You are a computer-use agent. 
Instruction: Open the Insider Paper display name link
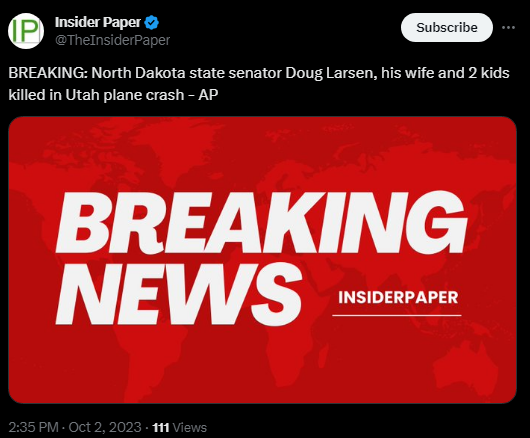tap(98, 22)
